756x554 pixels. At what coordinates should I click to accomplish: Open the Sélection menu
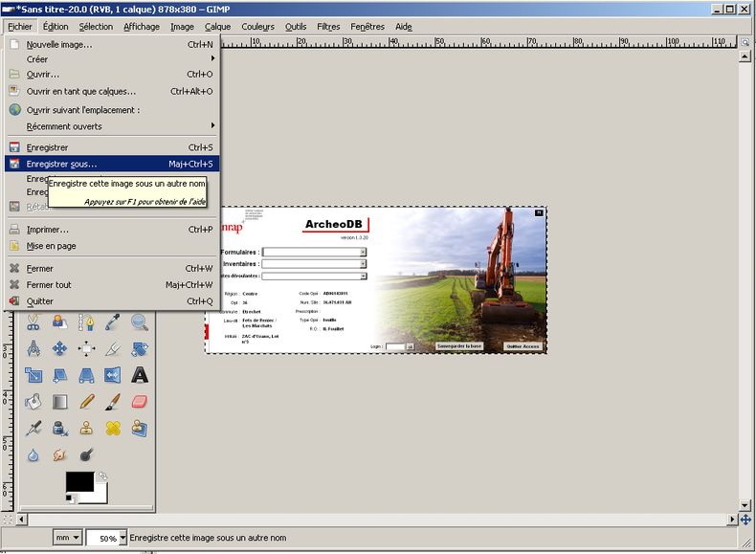(96, 27)
